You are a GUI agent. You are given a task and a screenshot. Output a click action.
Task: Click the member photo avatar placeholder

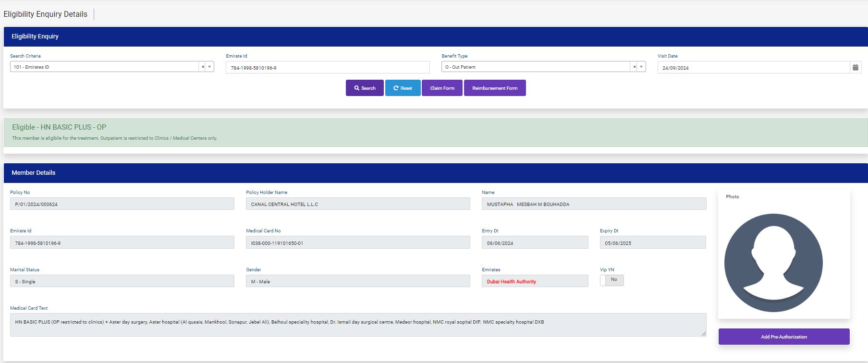pyautogui.click(x=773, y=263)
